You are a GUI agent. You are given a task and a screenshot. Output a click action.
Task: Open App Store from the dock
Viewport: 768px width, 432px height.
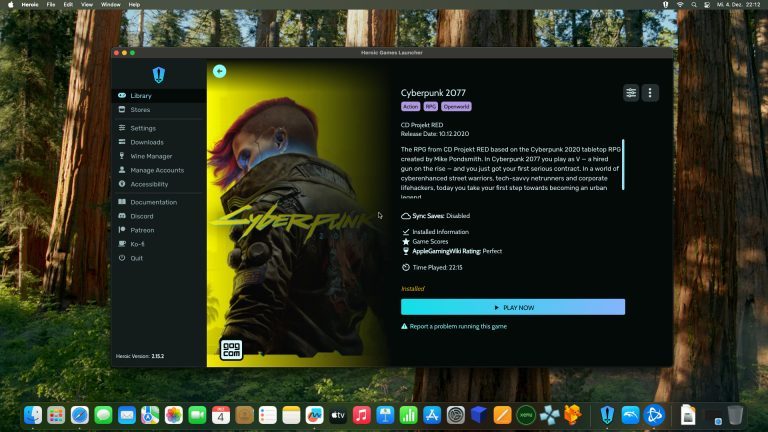[432, 415]
